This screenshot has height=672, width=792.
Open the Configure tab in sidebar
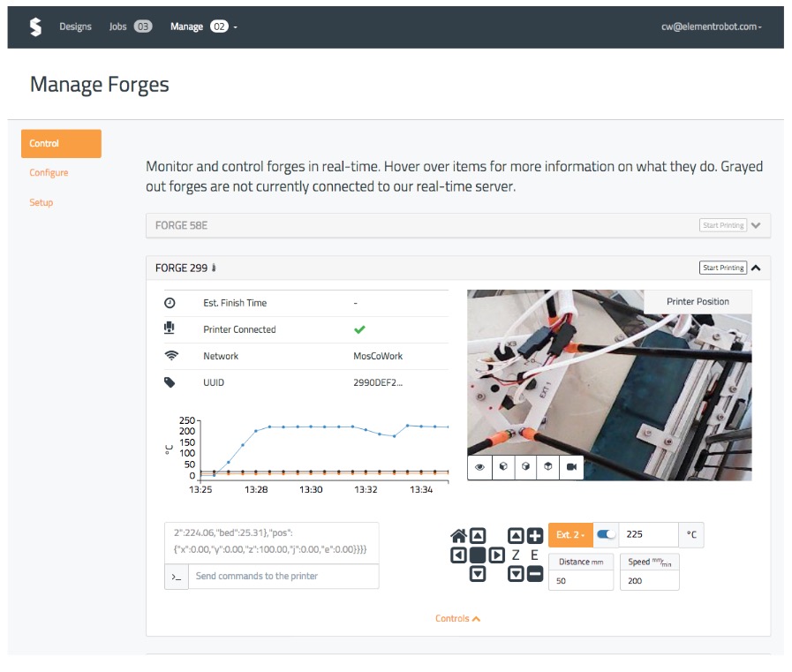tap(49, 172)
